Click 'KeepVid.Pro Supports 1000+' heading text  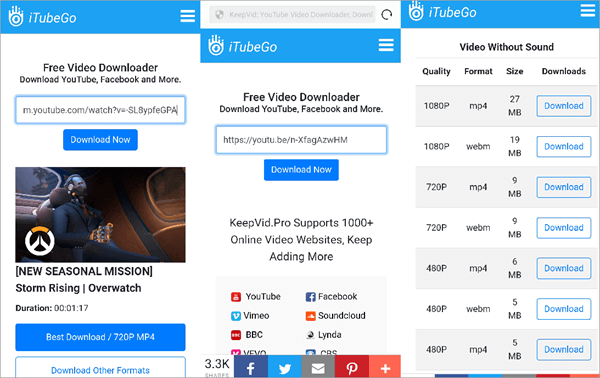pyautogui.click(x=301, y=223)
